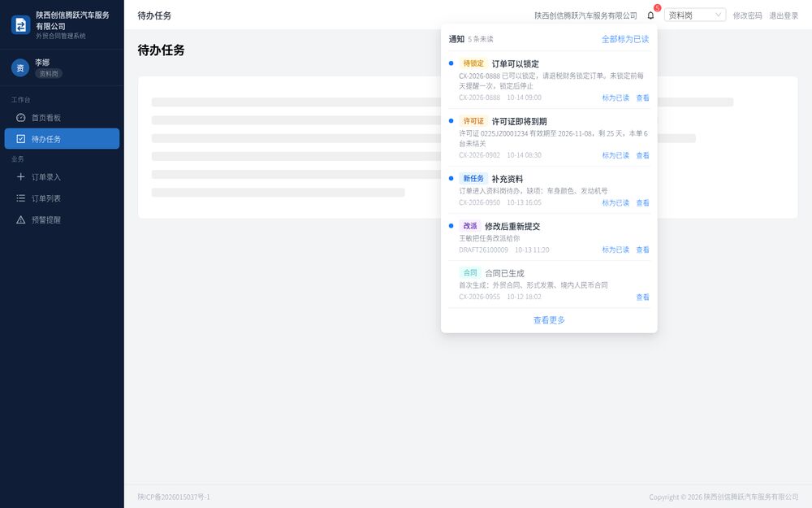Mark 订单可以锁定 notification as read
This screenshot has height=508, width=812.
(x=615, y=98)
